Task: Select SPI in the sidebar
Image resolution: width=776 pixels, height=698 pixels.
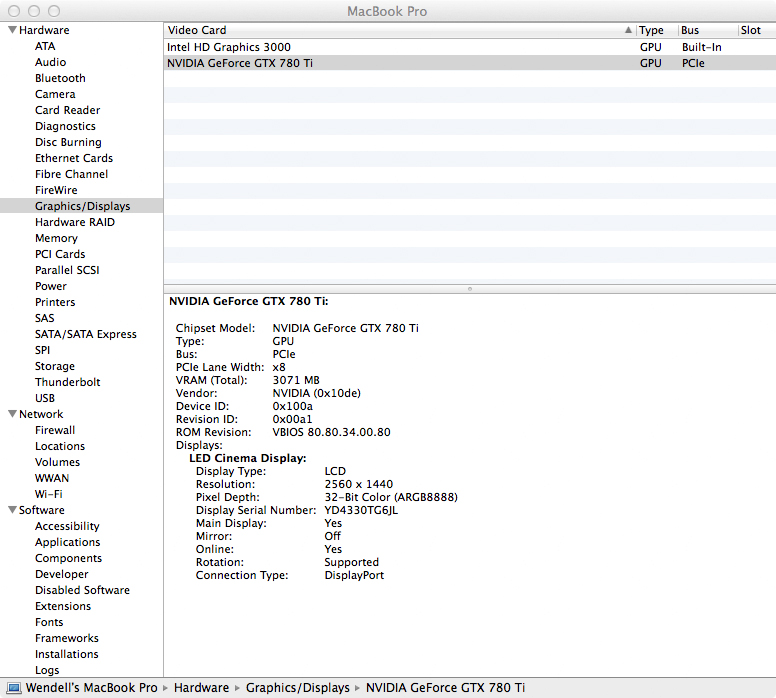Action: click(43, 350)
